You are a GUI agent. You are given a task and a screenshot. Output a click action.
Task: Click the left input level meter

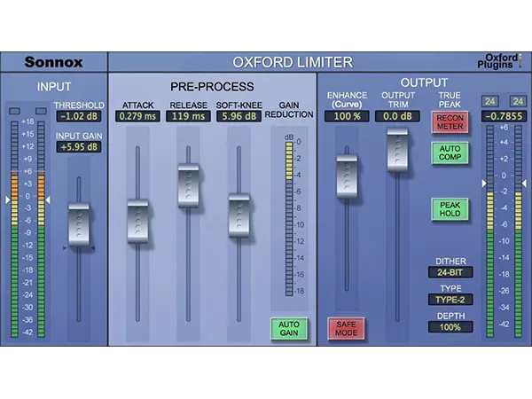coord(14,229)
